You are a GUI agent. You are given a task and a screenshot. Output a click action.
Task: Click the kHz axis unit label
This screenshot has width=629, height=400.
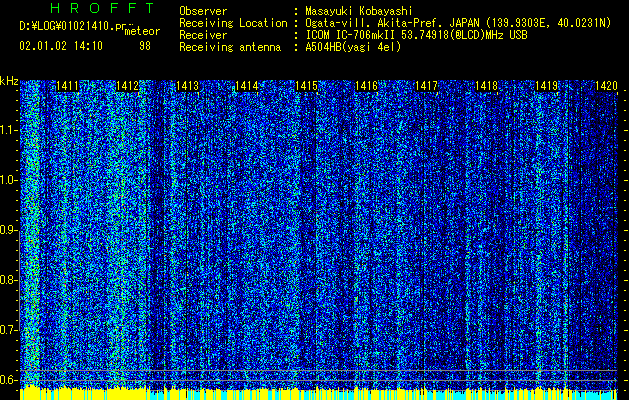coord(9,81)
